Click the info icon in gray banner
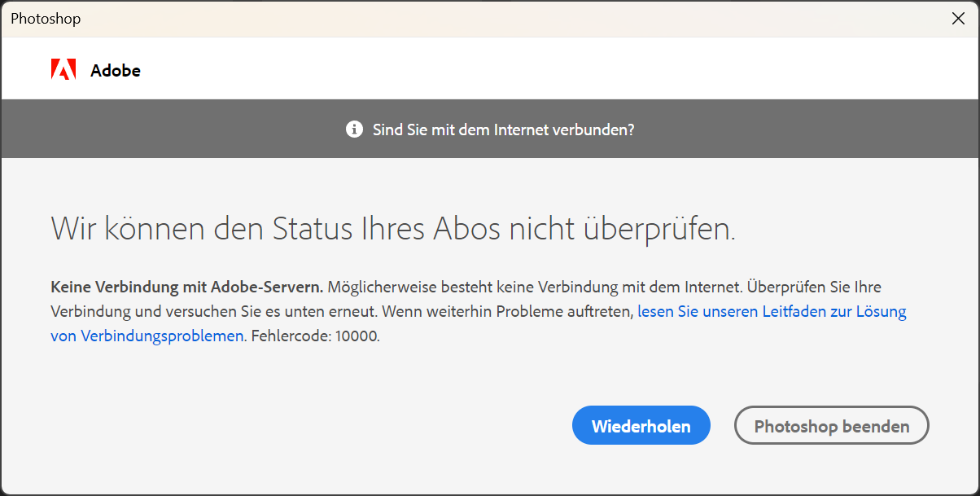Image resolution: width=980 pixels, height=496 pixels. pyautogui.click(x=354, y=129)
